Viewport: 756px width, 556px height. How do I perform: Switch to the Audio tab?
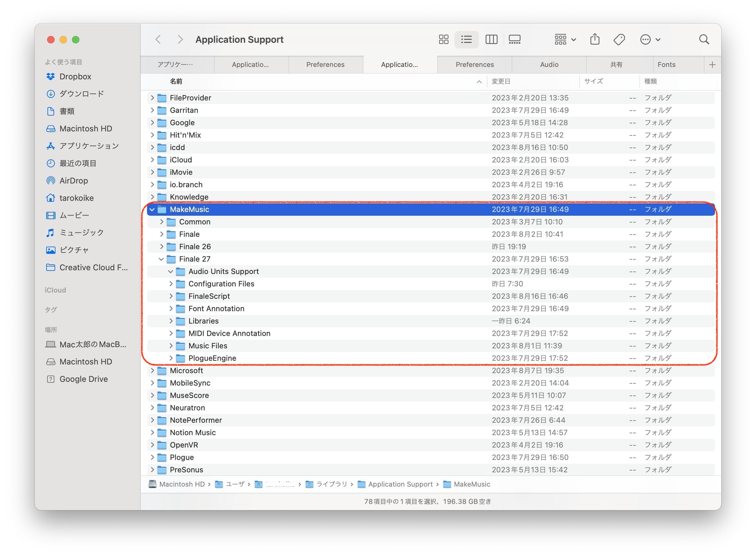tap(549, 64)
